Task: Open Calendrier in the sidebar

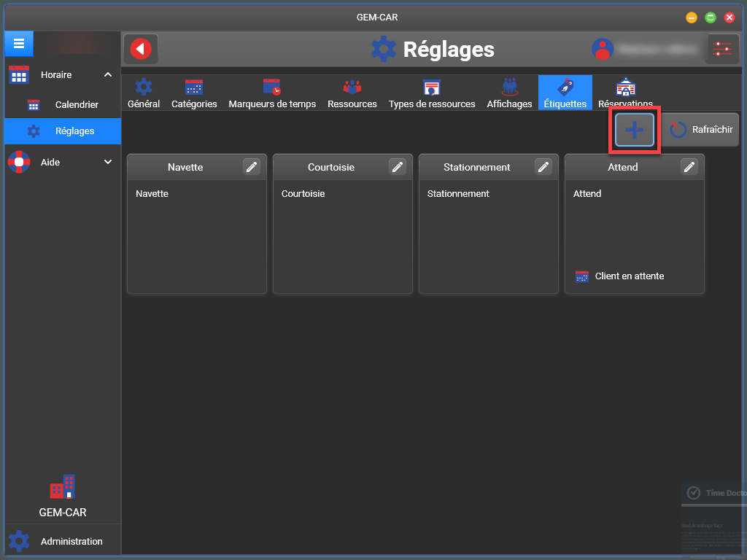Action: [63, 105]
